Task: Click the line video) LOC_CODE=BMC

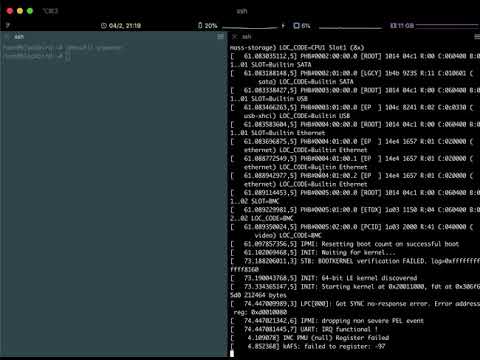Action: [288, 235]
